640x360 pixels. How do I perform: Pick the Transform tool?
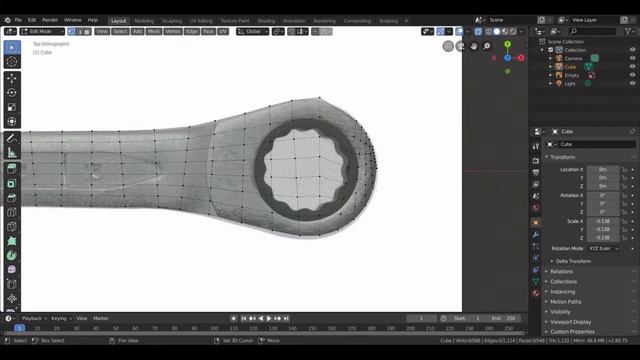[x=12, y=121]
